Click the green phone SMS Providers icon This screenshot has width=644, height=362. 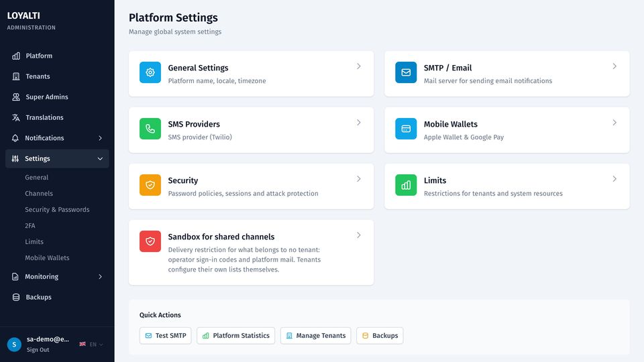click(150, 129)
